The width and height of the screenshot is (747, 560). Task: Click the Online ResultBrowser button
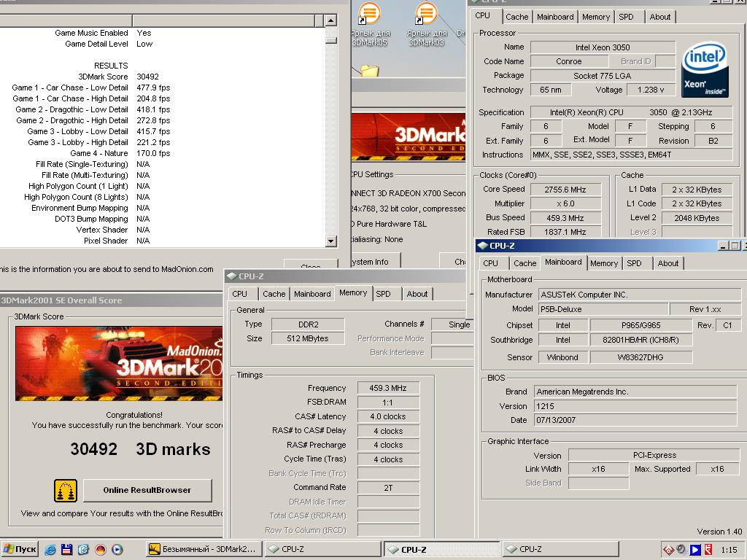pos(147,490)
